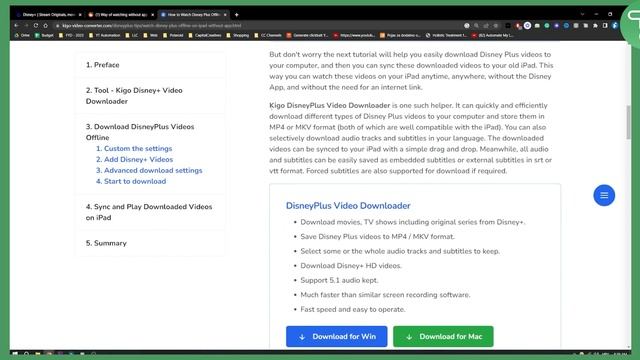Switch to the Disney+ Stream Originals tab

click(48, 15)
